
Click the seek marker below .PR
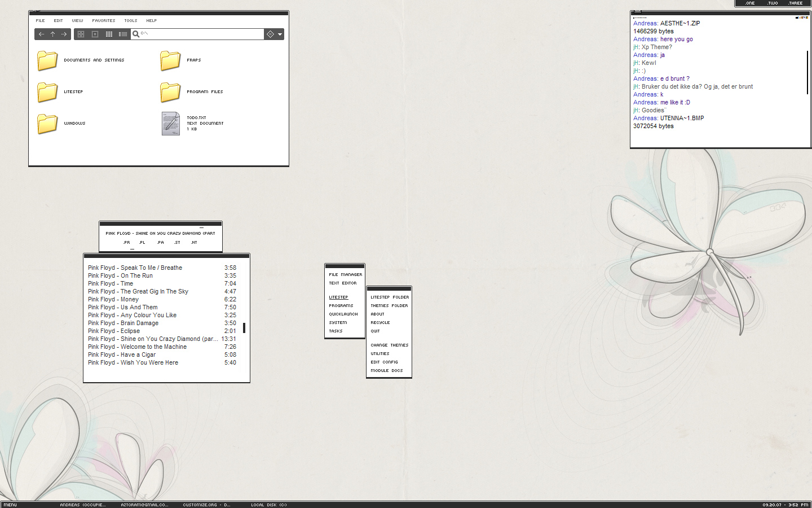point(133,249)
